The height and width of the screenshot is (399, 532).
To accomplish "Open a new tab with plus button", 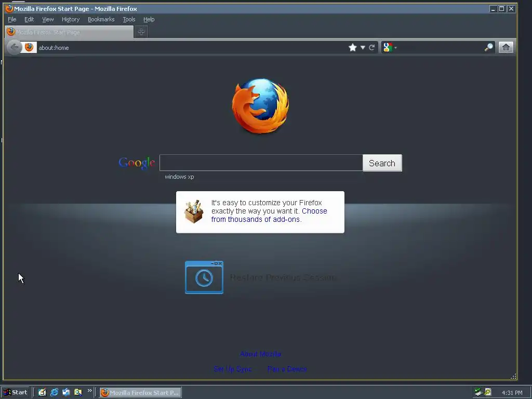I will [x=141, y=32].
